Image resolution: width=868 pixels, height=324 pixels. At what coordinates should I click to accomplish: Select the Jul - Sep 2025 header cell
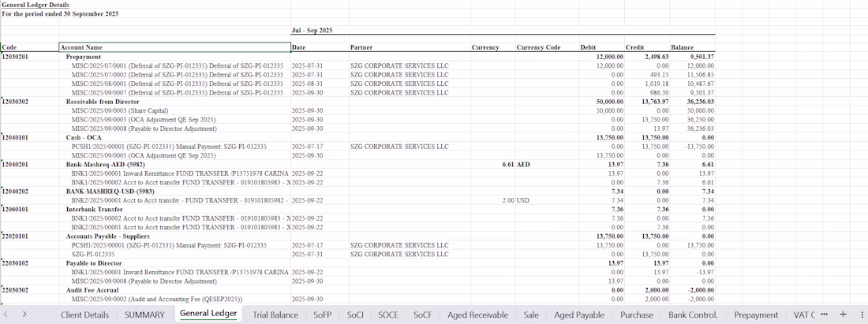312,31
